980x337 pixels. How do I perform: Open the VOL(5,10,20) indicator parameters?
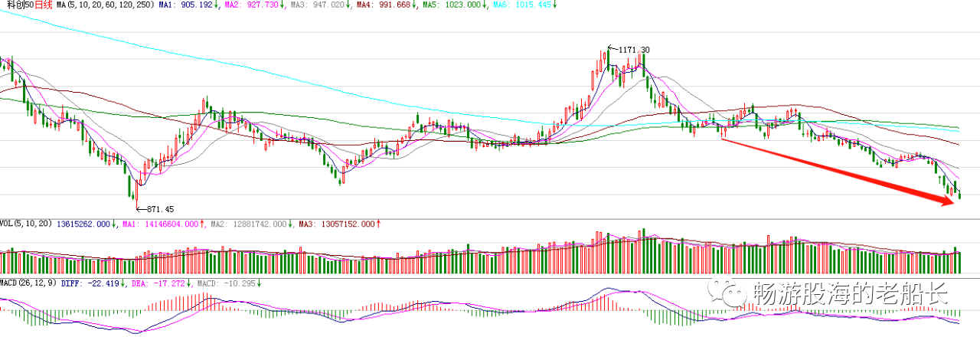pos(26,224)
